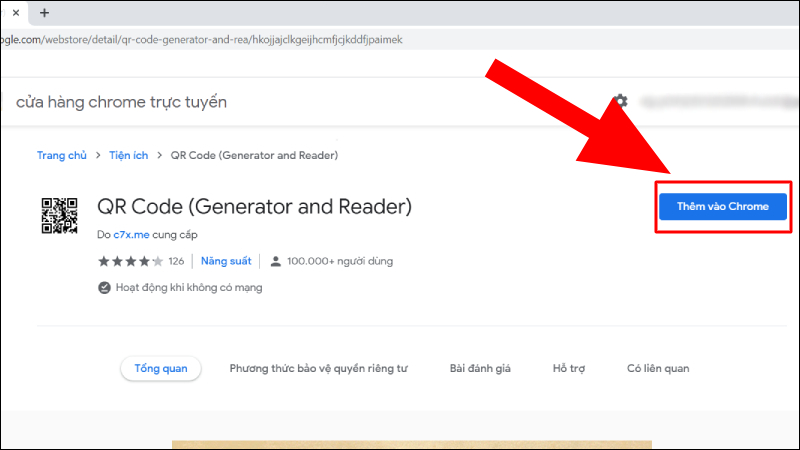View the 126 ratings count
This screenshot has height=450, width=800.
[x=176, y=261]
